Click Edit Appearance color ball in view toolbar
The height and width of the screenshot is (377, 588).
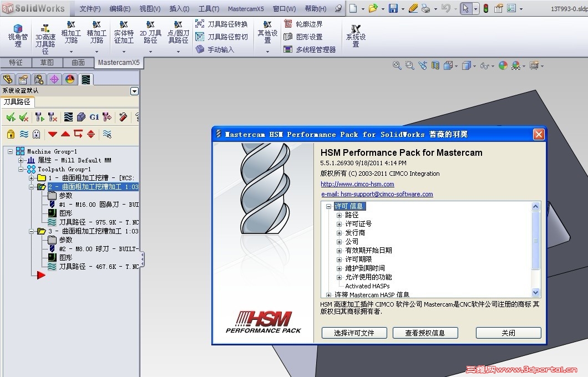tap(503, 65)
